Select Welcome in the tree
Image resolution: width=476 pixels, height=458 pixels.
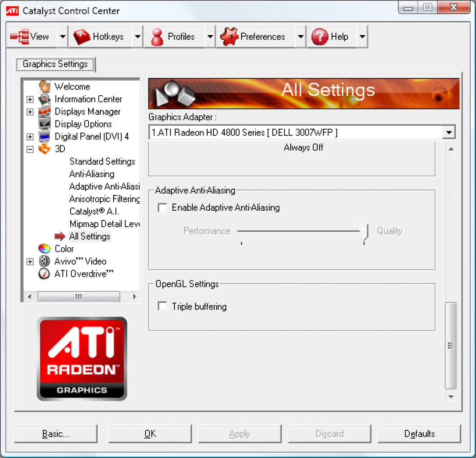coord(72,86)
